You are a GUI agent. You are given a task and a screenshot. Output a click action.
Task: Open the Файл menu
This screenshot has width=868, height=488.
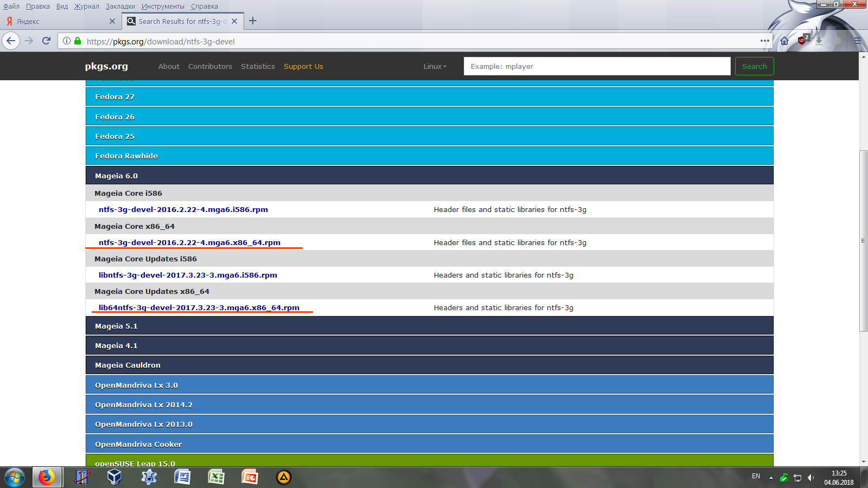pos(11,7)
